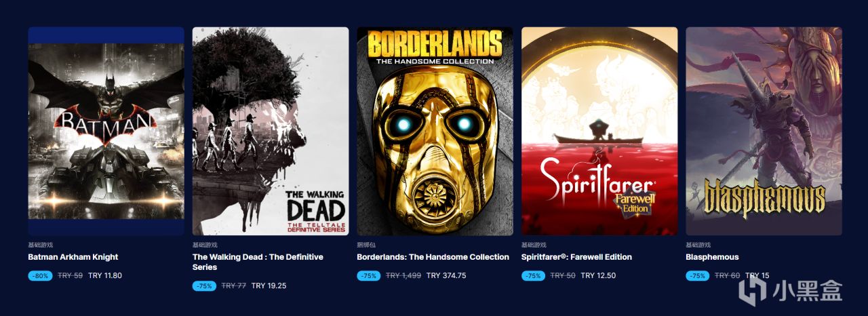Click the -75% badge under The Walking Dead
This screenshot has width=868, height=316.
point(204,285)
